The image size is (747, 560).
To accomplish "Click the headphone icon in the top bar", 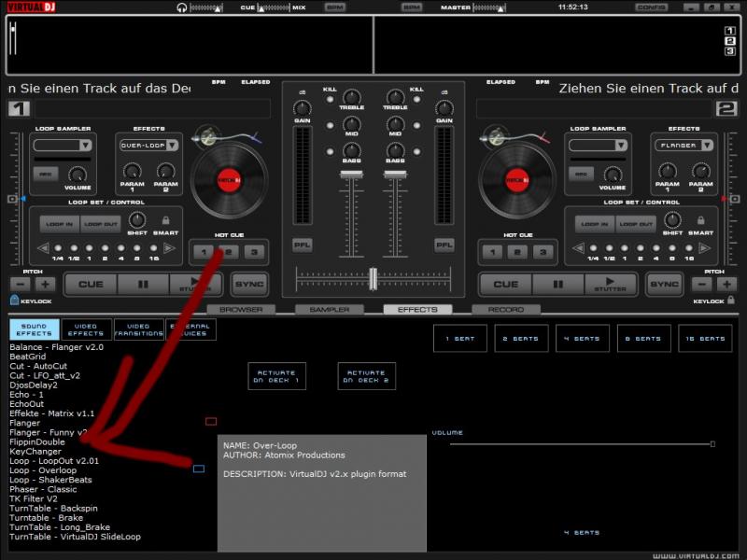I will tap(181, 7).
